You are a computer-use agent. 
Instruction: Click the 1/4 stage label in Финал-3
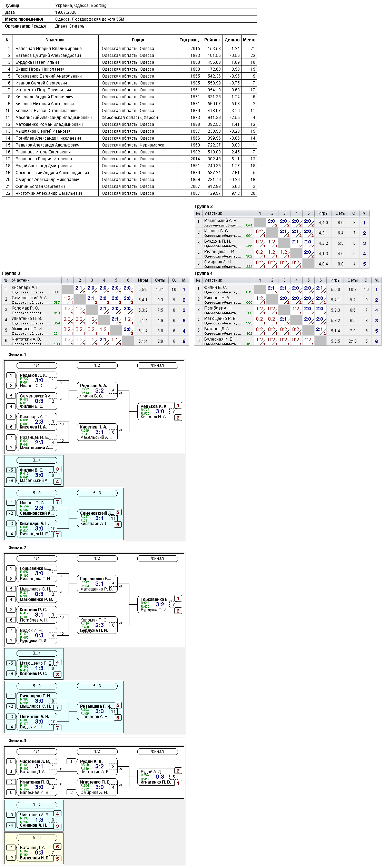37,751
